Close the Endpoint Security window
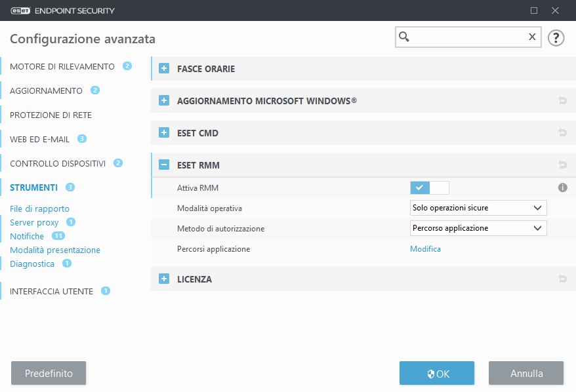This screenshot has height=392, width=576. pos(555,10)
